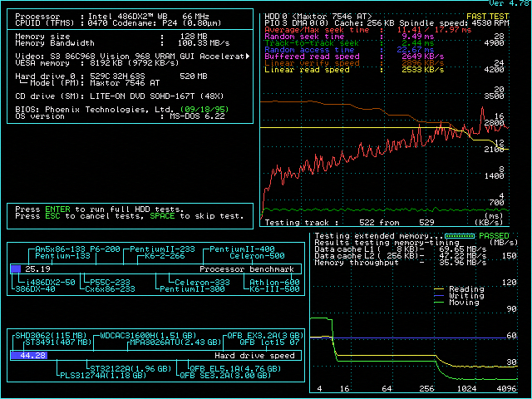
Task: Click the Random seek time 9.49 ms
Action: point(349,37)
